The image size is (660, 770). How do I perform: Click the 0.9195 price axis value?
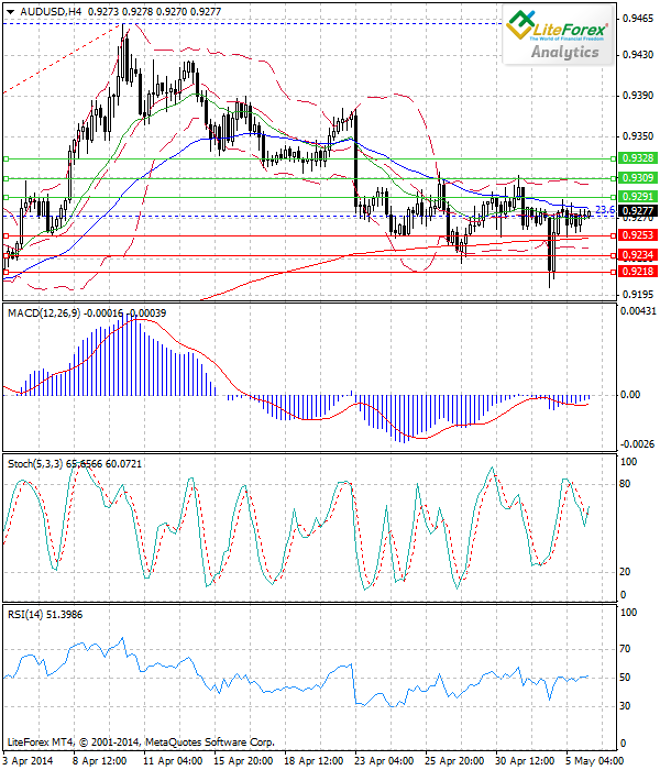pos(638,295)
